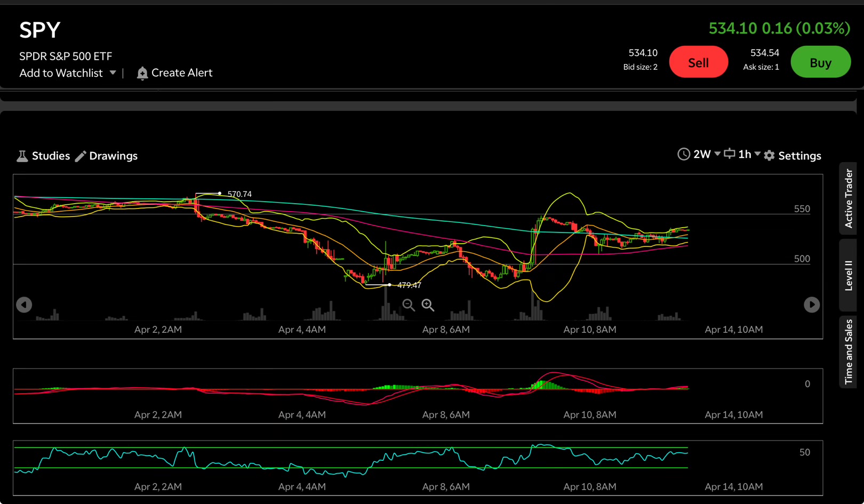The image size is (864, 504).
Task: Click the 500 price axis label
Action: click(802, 259)
